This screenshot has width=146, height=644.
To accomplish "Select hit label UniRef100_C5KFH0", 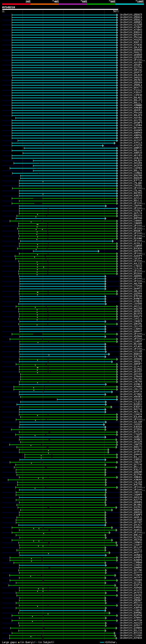I will (131, 206).
